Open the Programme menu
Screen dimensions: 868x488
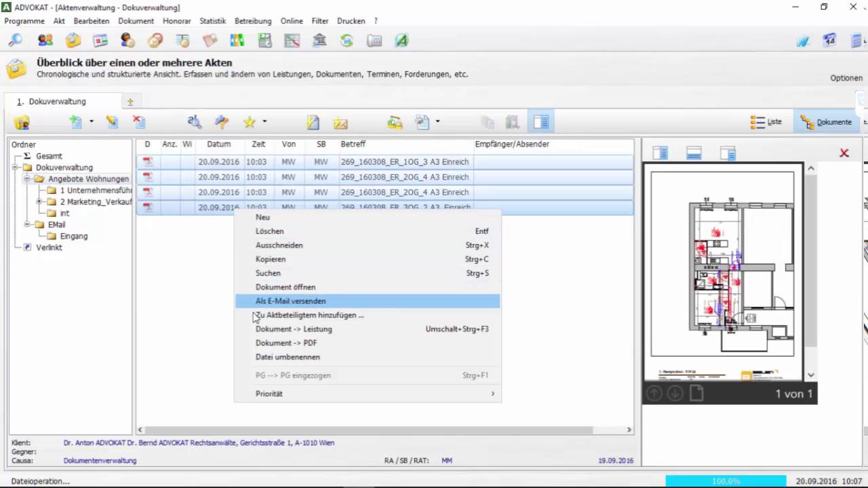(24, 21)
